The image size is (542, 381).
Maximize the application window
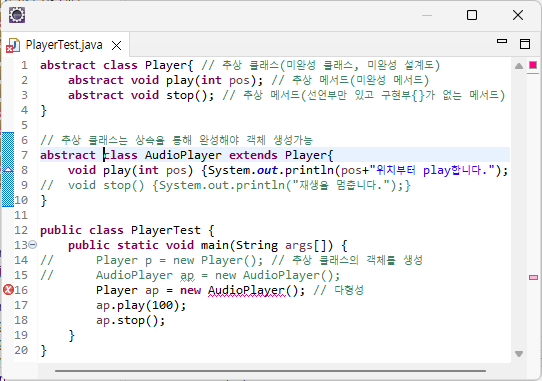click(x=472, y=15)
